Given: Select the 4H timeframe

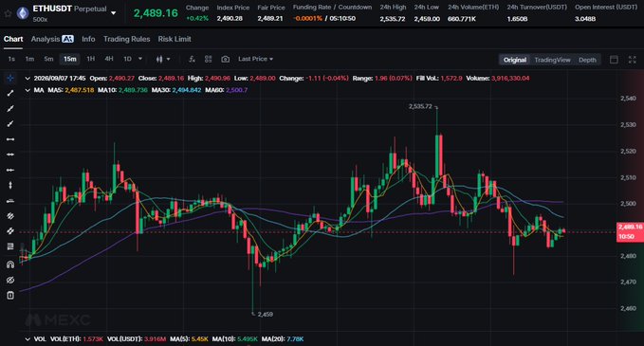Looking at the screenshot, I should (109, 59).
